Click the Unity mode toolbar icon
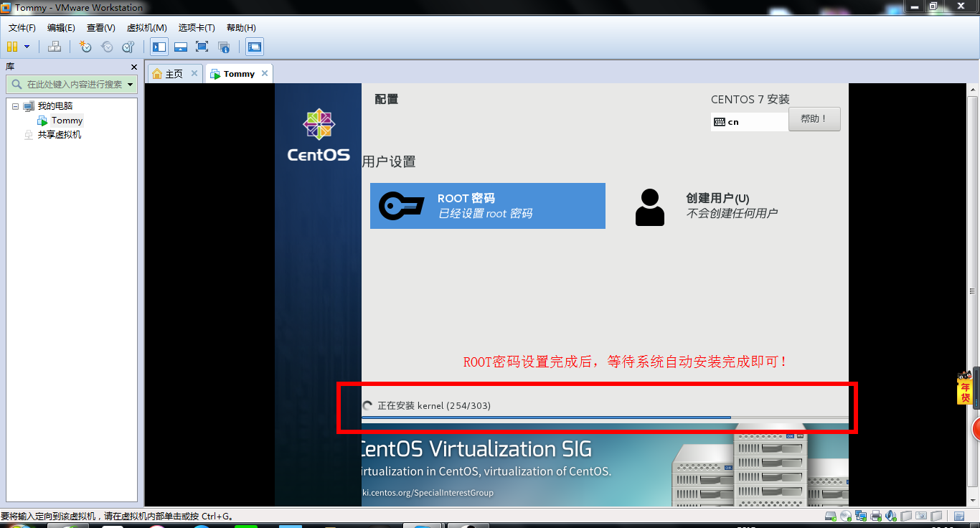Viewport: 980px width, 528px height. pyautogui.click(x=224, y=47)
